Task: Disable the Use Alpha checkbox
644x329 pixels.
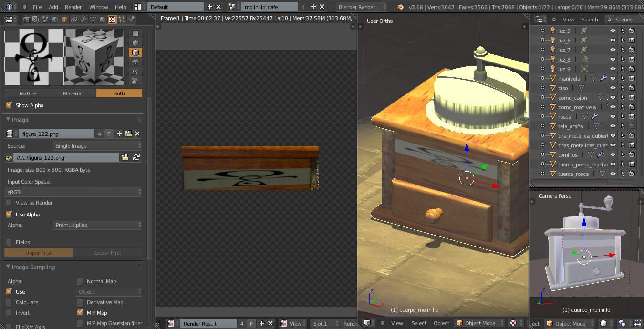Action: click(x=9, y=215)
